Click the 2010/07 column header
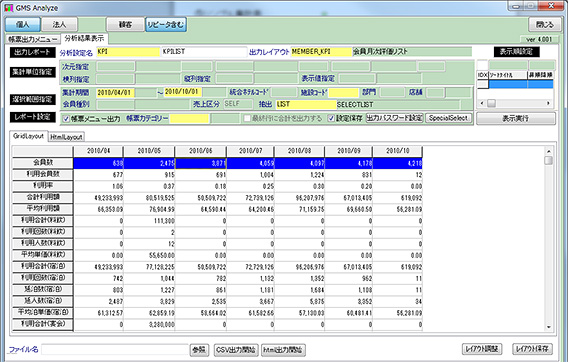The image size is (568, 362). click(250, 151)
